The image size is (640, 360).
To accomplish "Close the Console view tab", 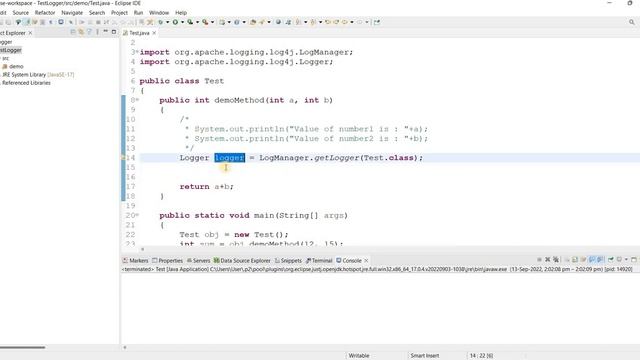I will click(x=366, y=260).
